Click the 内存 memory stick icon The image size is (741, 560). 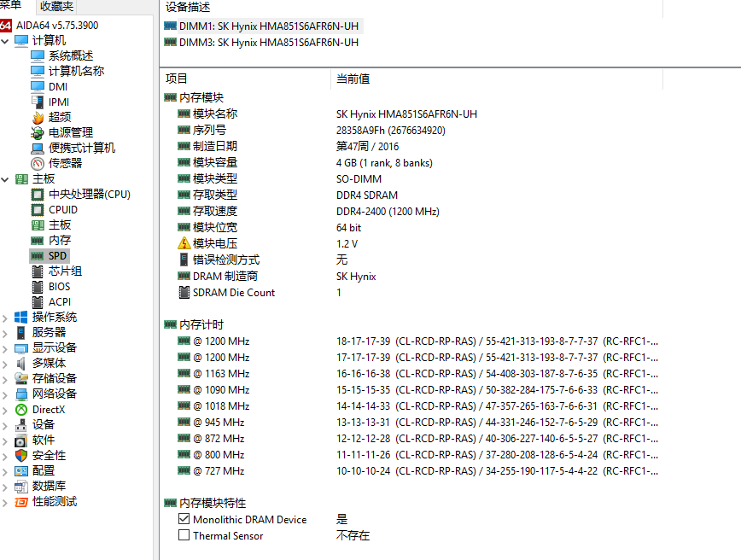(x=38, y=241)
